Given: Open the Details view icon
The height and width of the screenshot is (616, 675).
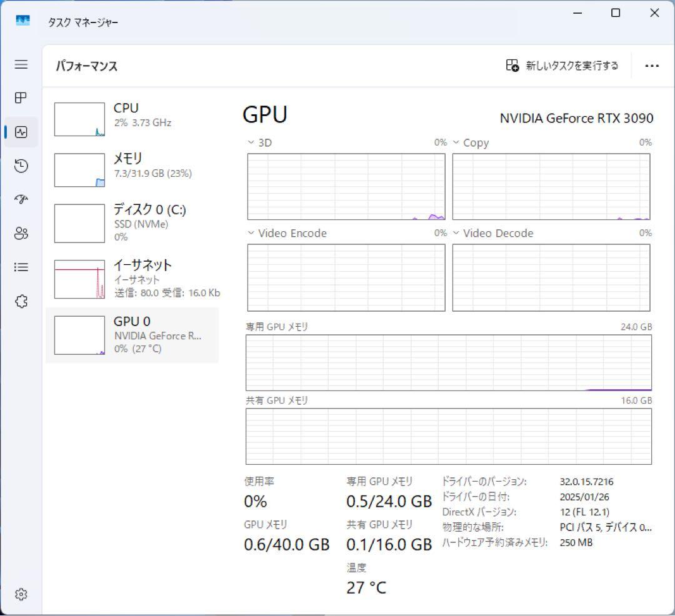Looking at the screenshot, I should (21, 267).
